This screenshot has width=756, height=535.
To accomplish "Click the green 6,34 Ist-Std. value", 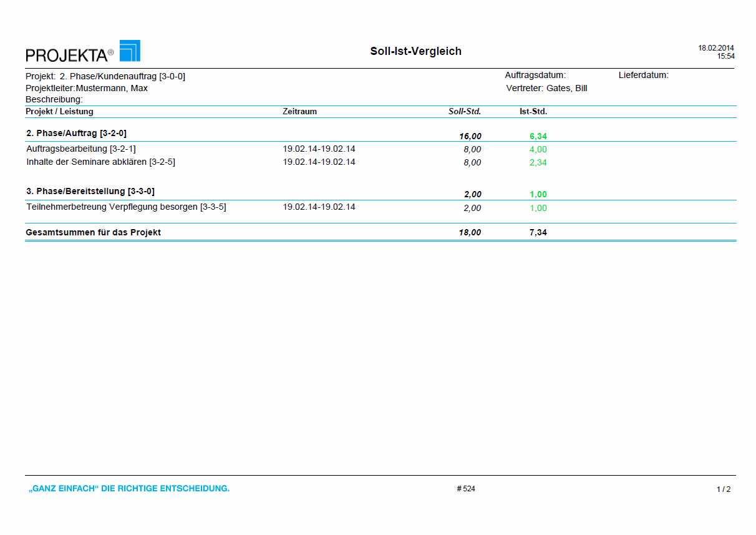I will (538, 136).
